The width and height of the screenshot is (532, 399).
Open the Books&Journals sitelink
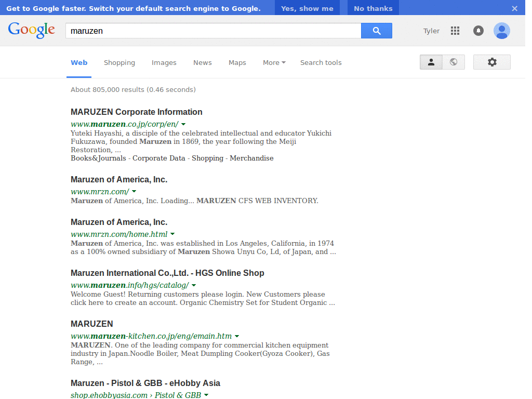coord(98,158)
